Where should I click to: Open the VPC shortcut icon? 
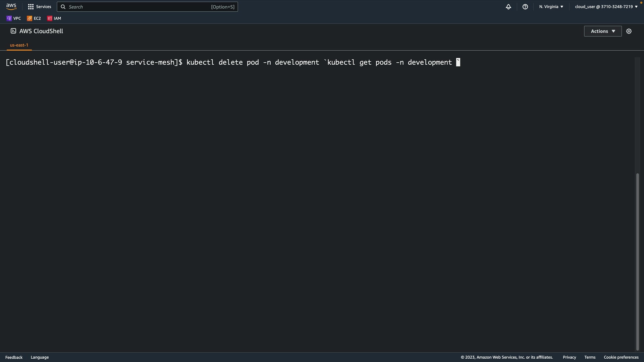pyautogui.click(x=14, y=18)
